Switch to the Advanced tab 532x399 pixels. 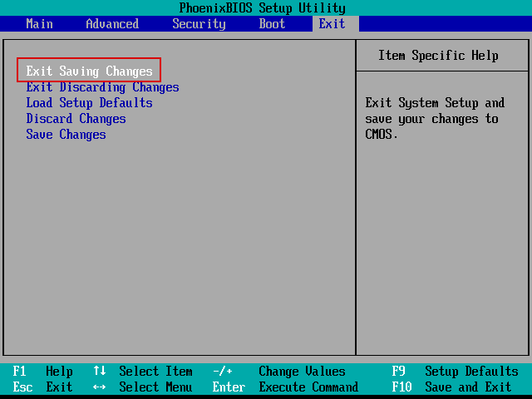[x=112, y=24]
